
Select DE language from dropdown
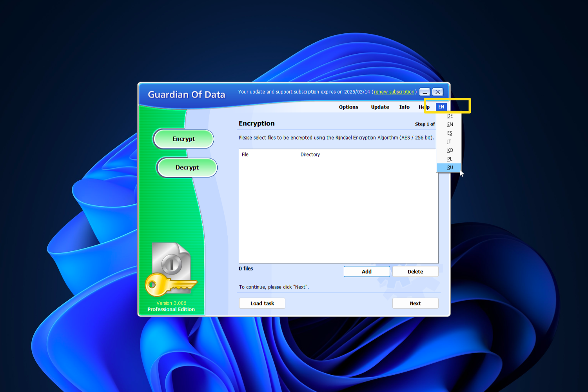point(449,116)
